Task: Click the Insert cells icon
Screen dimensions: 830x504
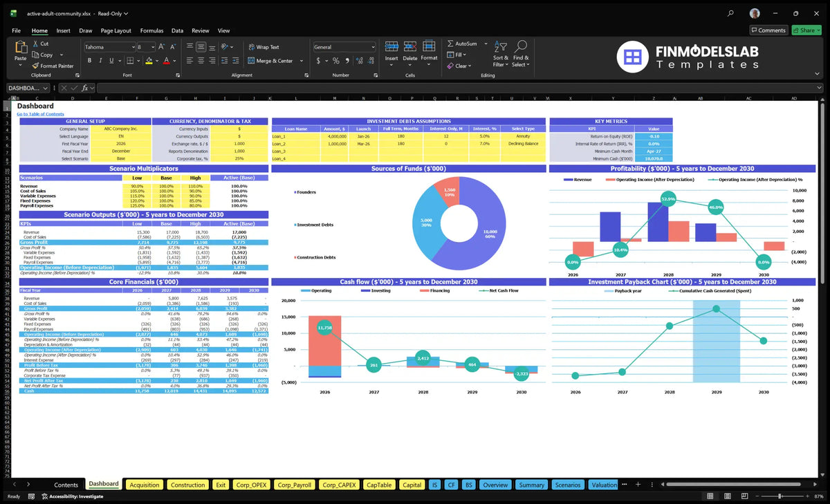Action: coord(391,47)
